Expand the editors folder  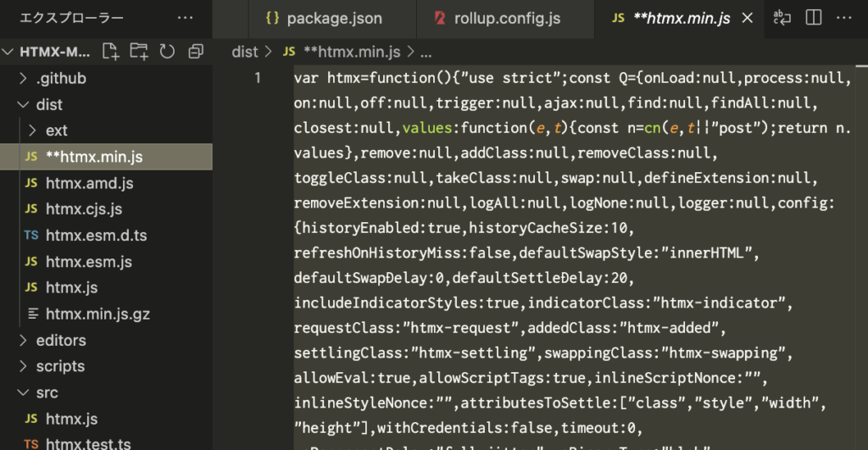point(60,340)
